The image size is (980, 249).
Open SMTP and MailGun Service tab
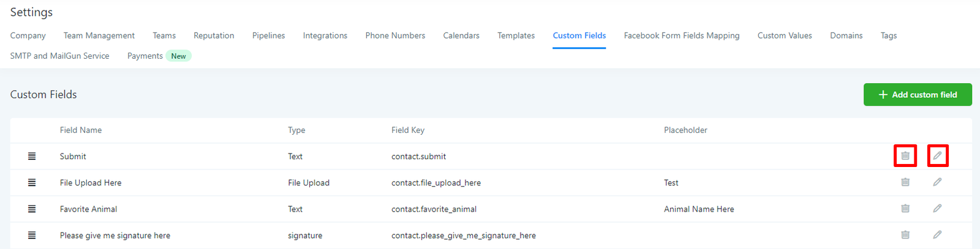pos(59,56)
